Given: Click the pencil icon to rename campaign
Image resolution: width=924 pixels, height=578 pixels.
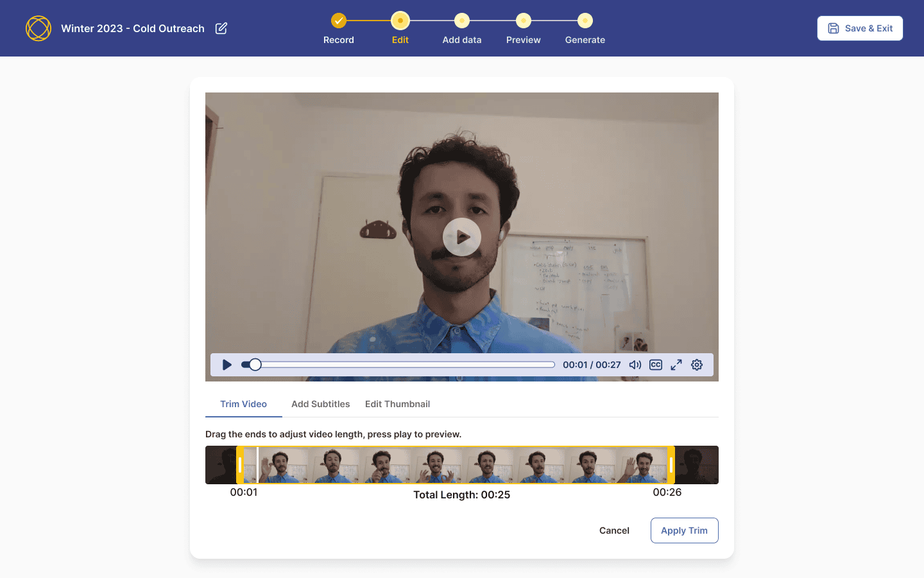Looking at the screenshot, I should (221, 28).
